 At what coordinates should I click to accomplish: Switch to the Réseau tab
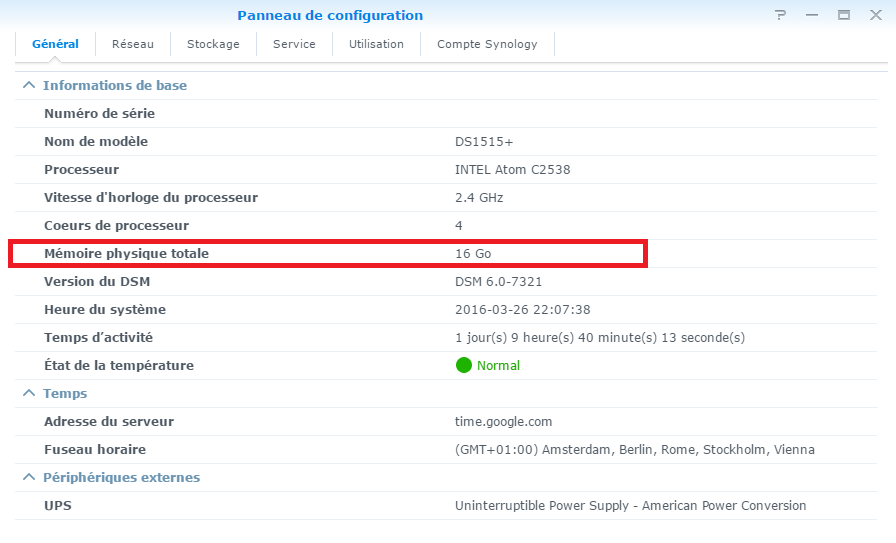click(133, 44)
